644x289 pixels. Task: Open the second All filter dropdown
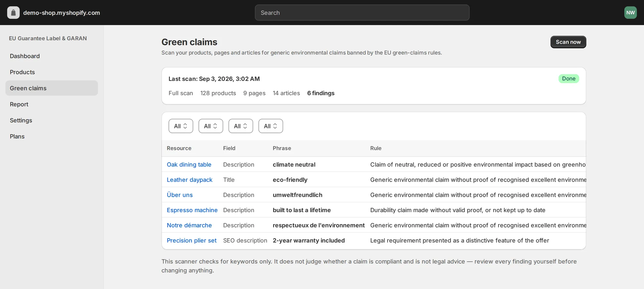211,126
